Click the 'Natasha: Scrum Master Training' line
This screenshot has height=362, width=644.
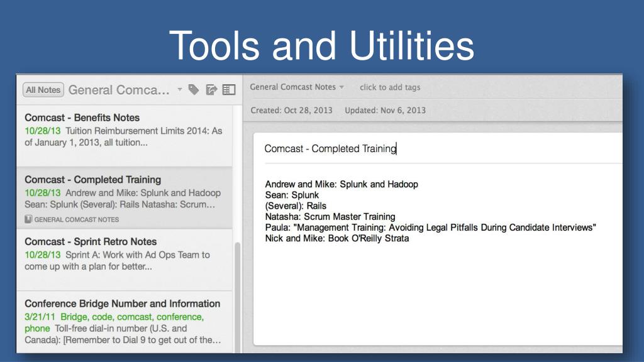pyautogui.click(x=330, y=217)
